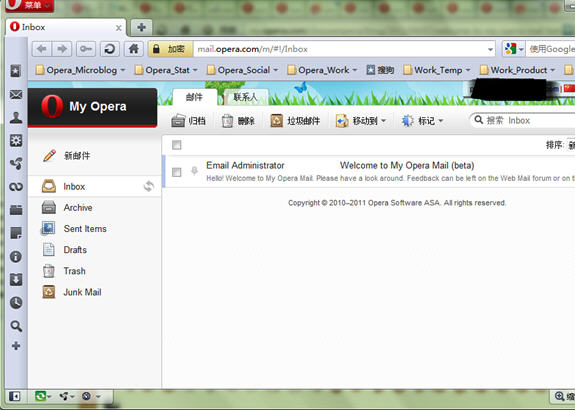Click the My Opera logo
The image size is (575, 410).
pyautogui.click(x=92, y=107)
